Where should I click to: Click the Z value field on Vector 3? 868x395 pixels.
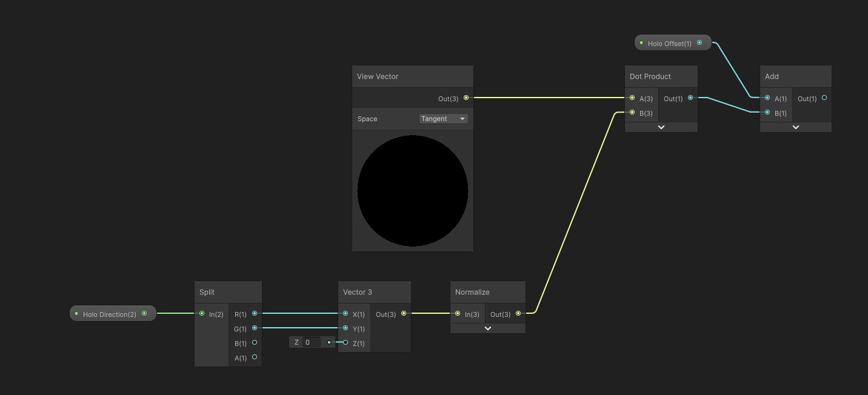pos(311,342)
